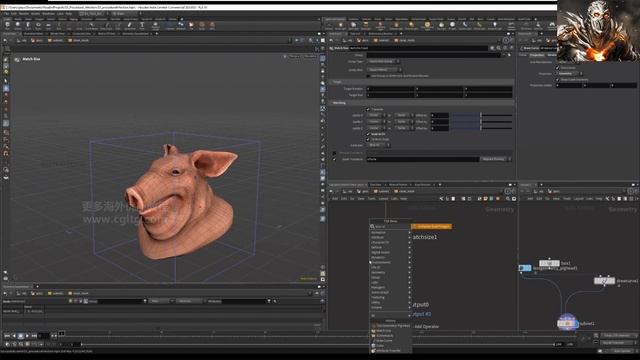The image size is (640, 360).
Task: Play the timeline forward
Action: [x=27, y=336]
